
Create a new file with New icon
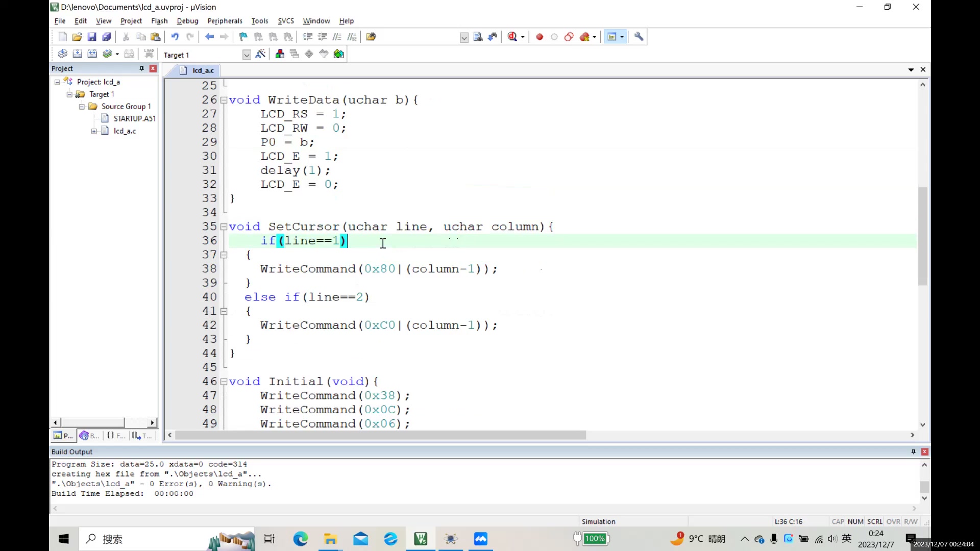tap(62, 37)
